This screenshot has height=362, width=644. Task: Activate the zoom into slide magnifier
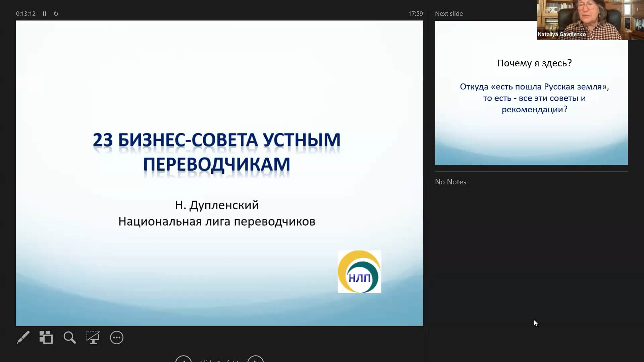click(x=69, y=338)
